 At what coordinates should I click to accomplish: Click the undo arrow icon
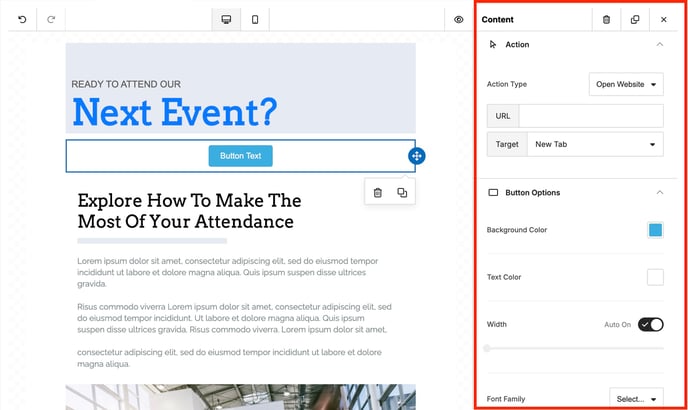click(22, 19)
